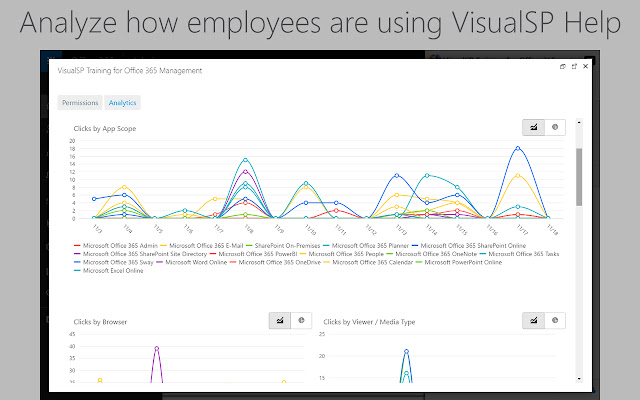Toggle the Microsoft Office 365 OneDrive legend series

(x=275, y=262)
